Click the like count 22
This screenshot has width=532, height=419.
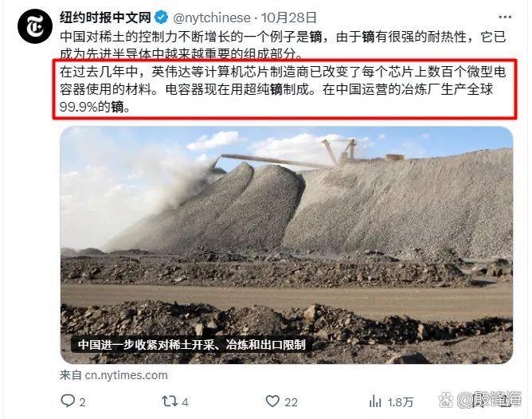tap(291, 402)
